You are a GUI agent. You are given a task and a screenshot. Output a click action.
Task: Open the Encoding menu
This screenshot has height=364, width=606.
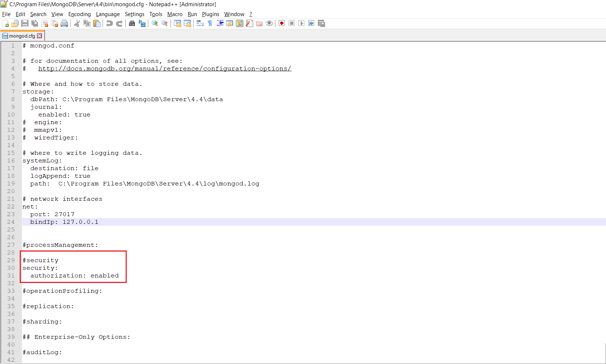80,14
